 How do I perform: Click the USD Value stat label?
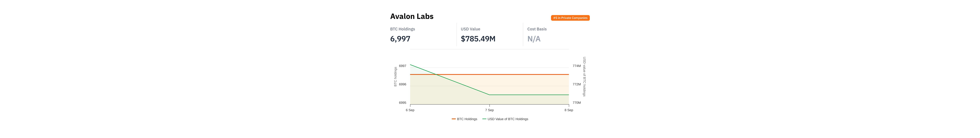pos(470,29)
